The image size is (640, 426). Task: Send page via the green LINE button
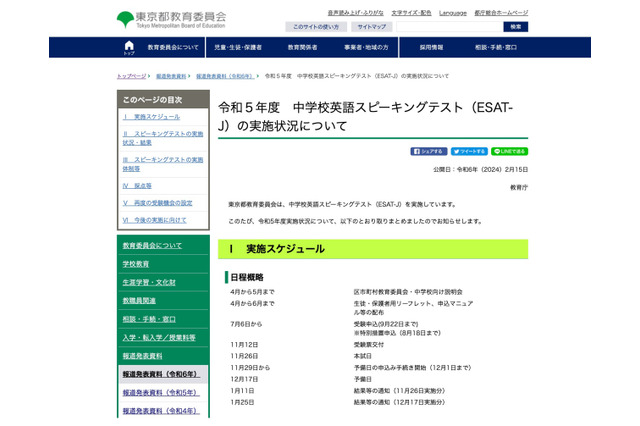[509, 151]
